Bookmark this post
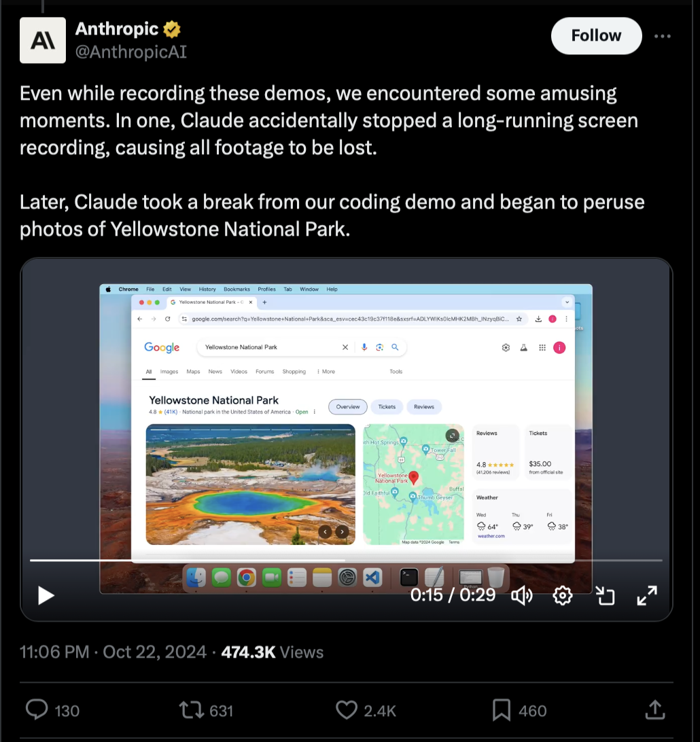 click(x=502, y=710)
